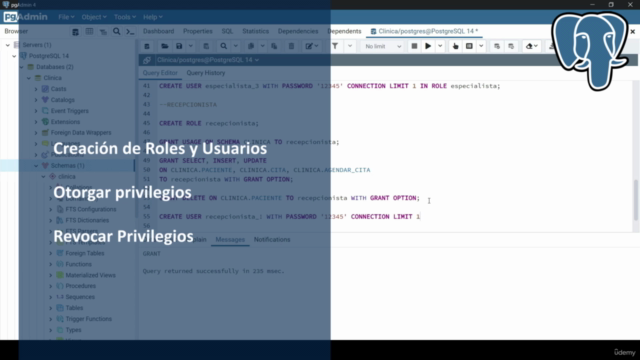The image size is (640, 360).
Task: Open the Filter options dropdown arrow
Action: [x=350, y=46]
